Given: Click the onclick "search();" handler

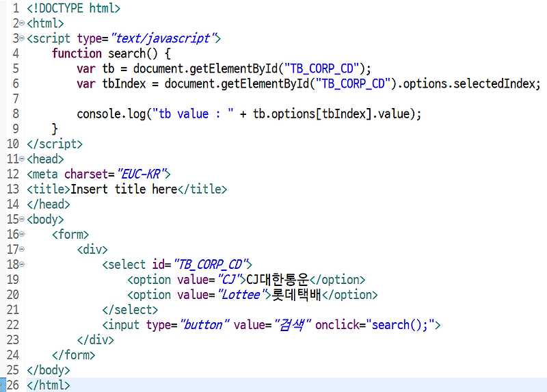Looking at the screenshot, I should point(400,325).
